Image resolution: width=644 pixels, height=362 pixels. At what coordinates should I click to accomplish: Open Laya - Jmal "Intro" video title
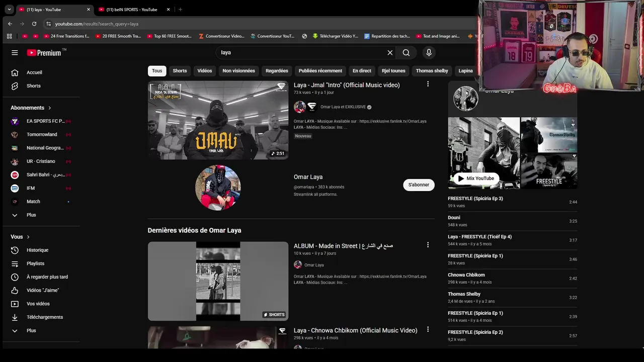(x=347, y=85)
